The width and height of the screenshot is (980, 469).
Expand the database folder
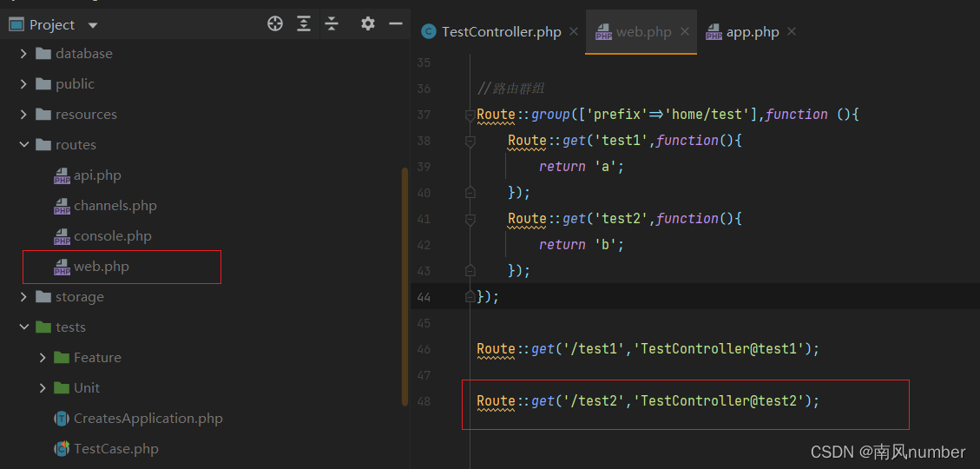23,54
